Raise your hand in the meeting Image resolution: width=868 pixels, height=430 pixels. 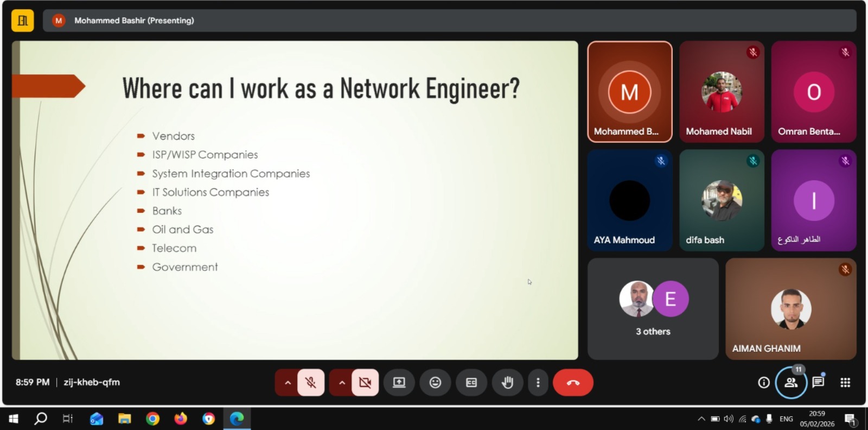coord(507,383)
